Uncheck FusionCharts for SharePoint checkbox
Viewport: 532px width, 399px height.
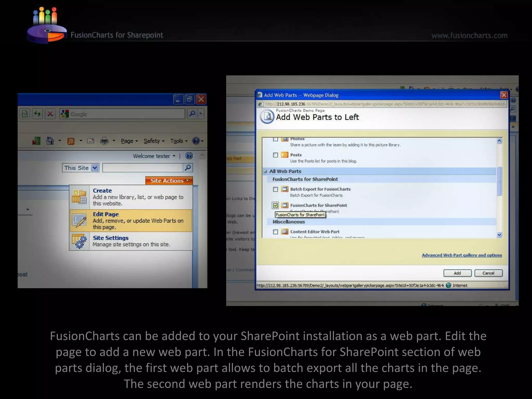[x=276, y=205]
